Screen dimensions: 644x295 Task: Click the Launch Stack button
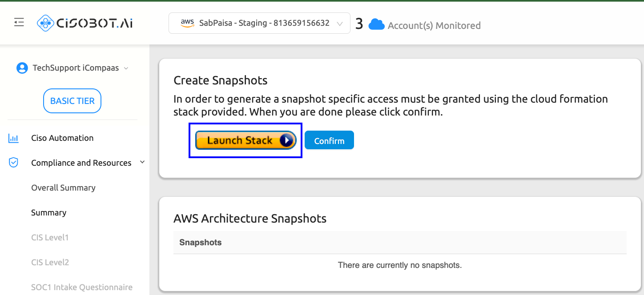coord(246,140)
